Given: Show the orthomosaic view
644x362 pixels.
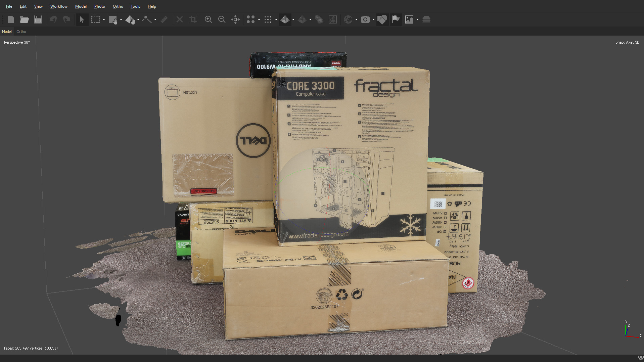Looking at the screenshot, I should coord(333,19).
